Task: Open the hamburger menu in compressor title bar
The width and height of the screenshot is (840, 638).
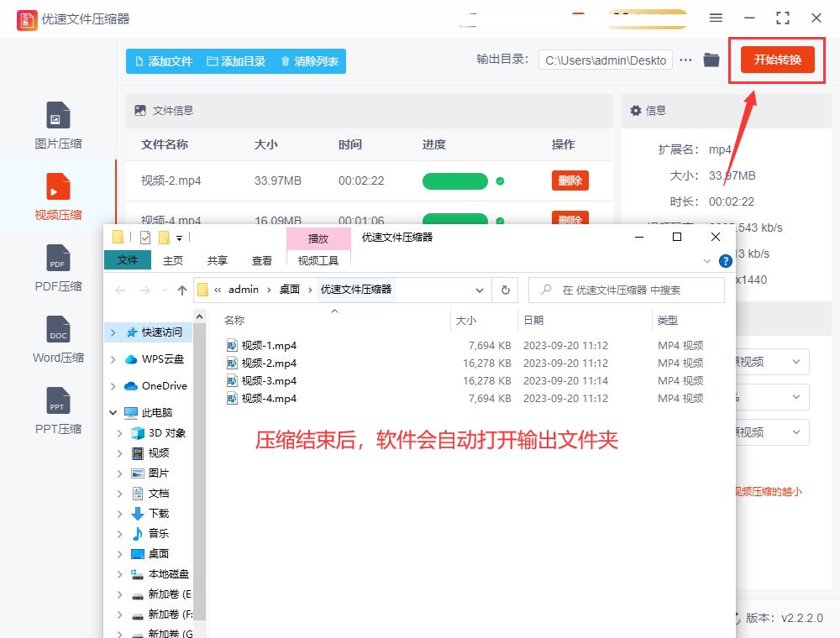Action: coord(716,18)
